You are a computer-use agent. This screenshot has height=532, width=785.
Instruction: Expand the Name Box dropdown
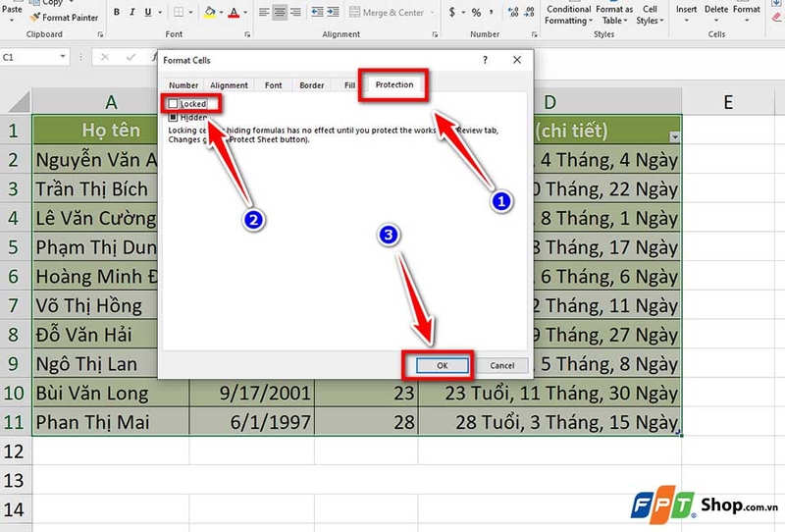tap(63, 57)
